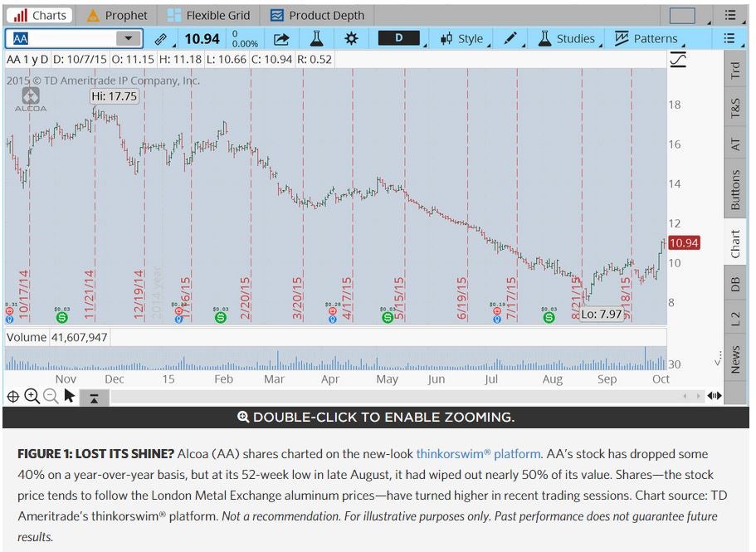Click the price axis scale icon
756x552 pixels.
click(678, 60)
